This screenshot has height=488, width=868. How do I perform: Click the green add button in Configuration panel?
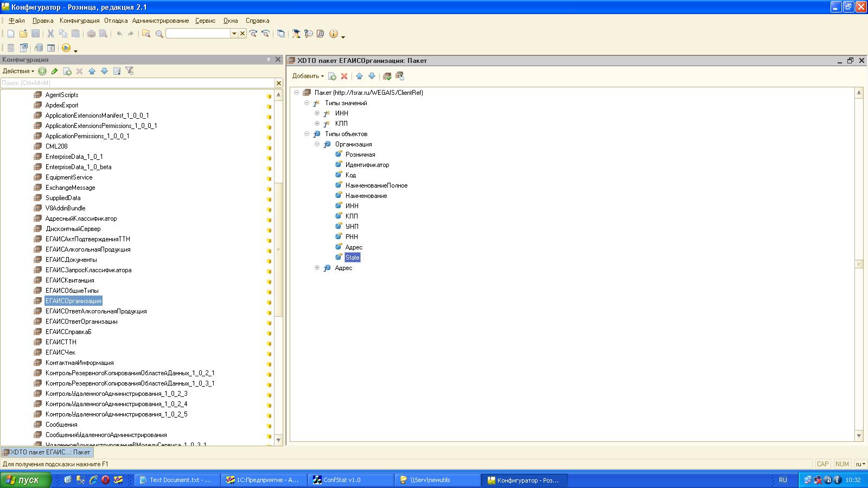42,71
